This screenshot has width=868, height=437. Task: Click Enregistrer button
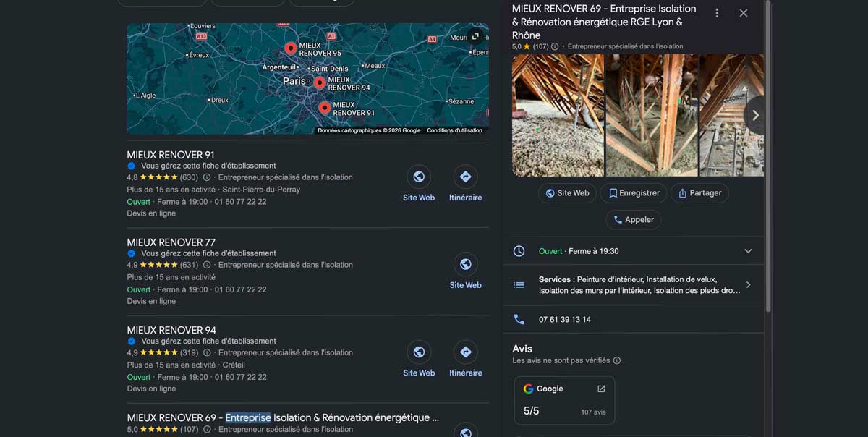coord(634,193)
